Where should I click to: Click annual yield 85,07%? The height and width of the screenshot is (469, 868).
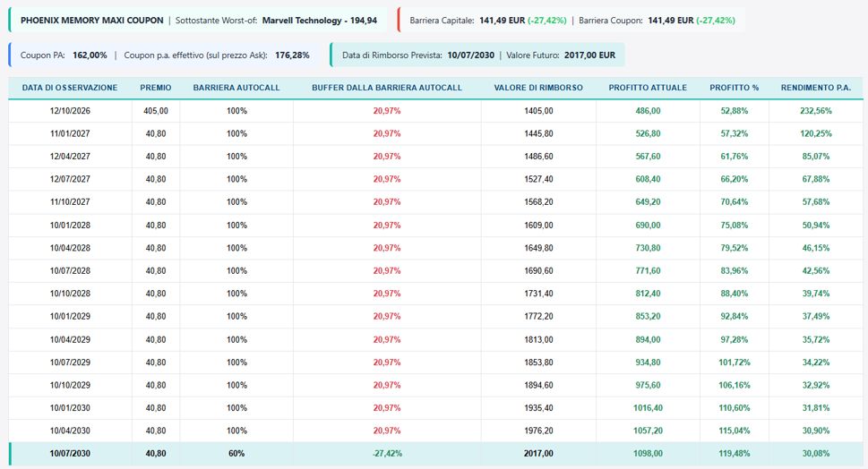point(816,157)
